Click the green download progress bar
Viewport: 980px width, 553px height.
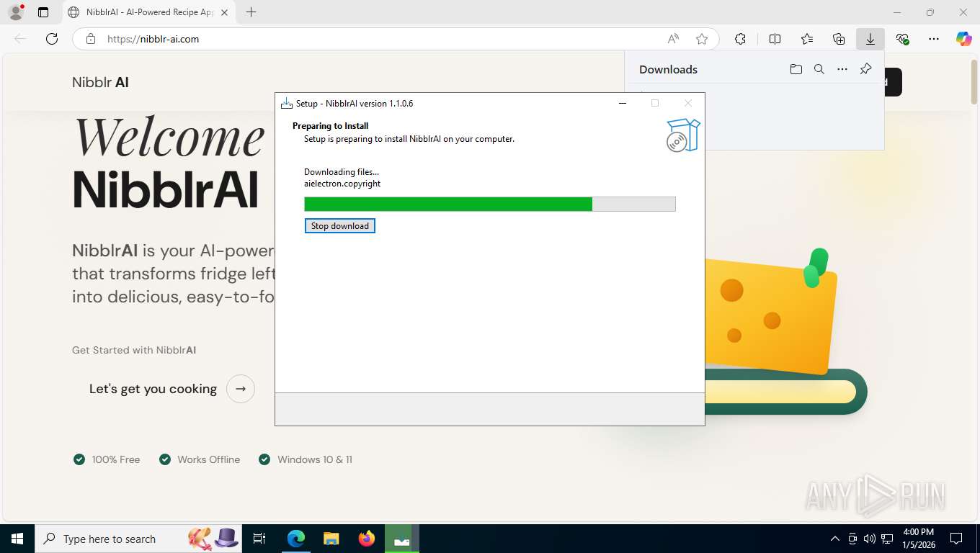point(489,204)
